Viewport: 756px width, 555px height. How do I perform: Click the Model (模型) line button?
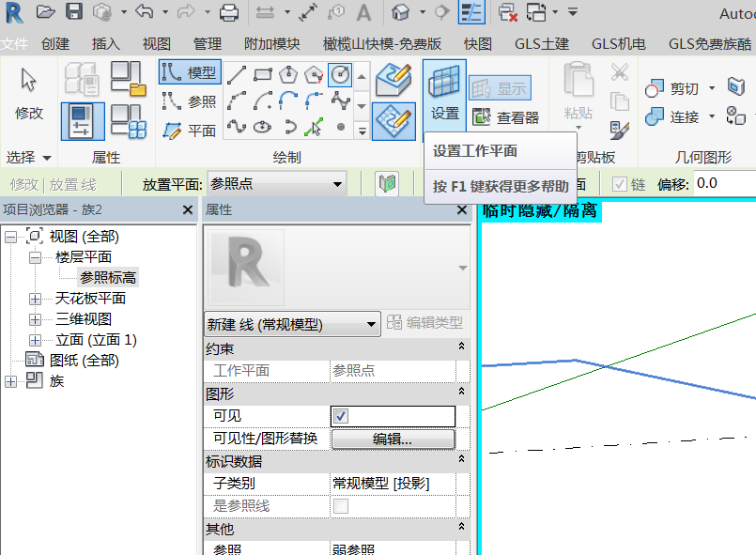click(x=190, y=72)
